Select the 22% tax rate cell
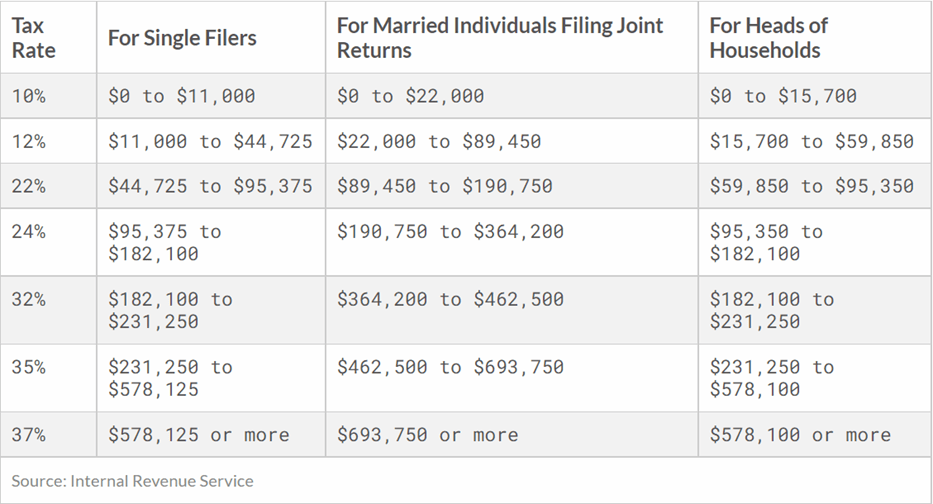 click(29, 186)
